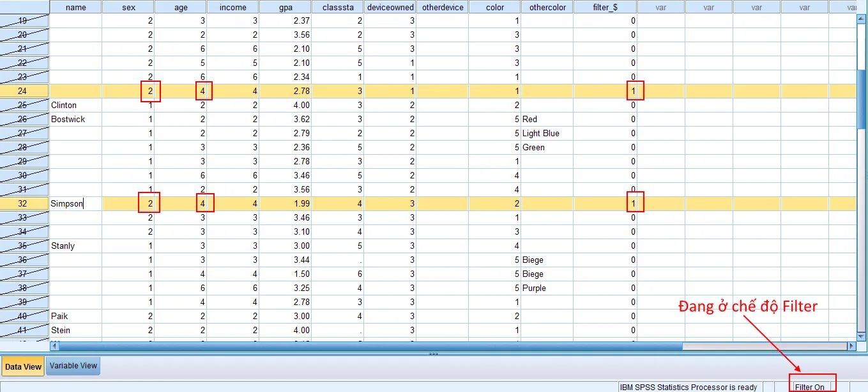
Task: Select the "sex" column header
Action: pyautogui.click(x=128, y=6)
